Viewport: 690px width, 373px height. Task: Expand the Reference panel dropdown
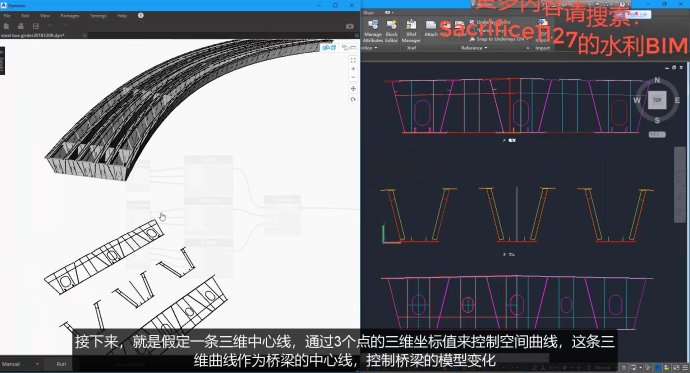(x=474, y=48)
